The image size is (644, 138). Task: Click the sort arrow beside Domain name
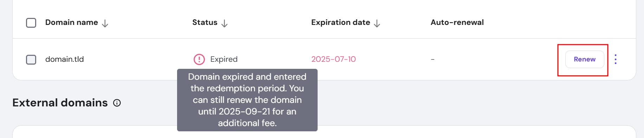(x=105, y=23)
